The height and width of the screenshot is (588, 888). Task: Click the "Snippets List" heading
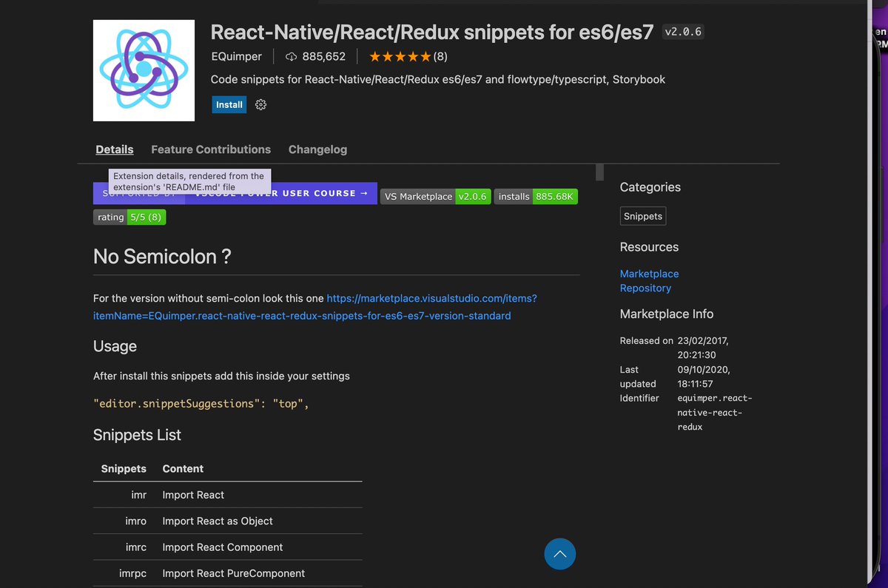point(137,435)
